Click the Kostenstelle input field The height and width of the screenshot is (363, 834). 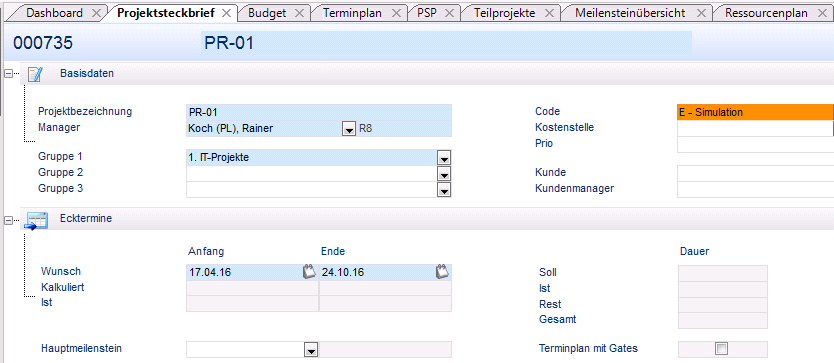point(755,128)
